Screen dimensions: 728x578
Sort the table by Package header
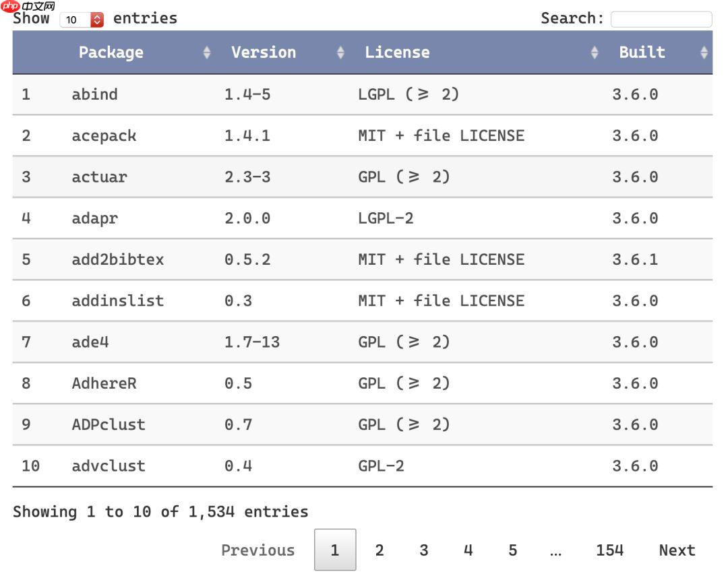point(111,52)
